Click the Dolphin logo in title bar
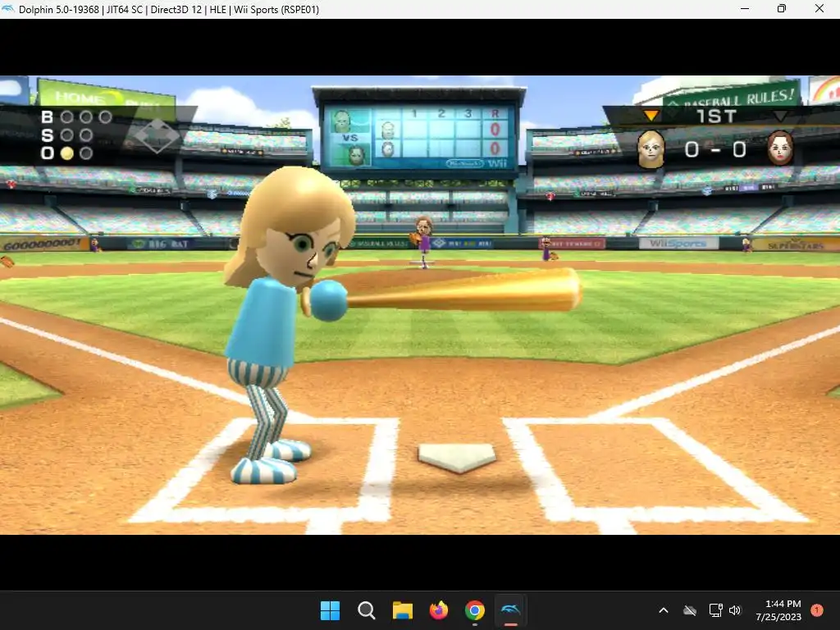The width and height of the screenshot is (840, 630). click(7, 9)
